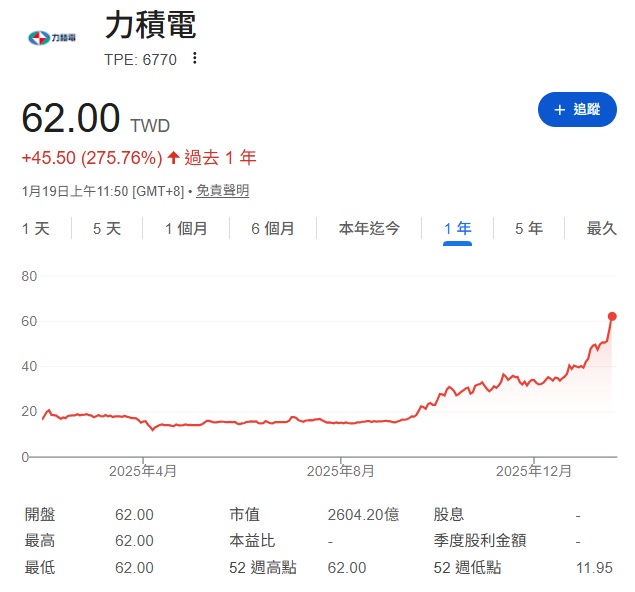Click the 追蹤 follow button
Screen dimensions: 635x592
click(577, 109)
